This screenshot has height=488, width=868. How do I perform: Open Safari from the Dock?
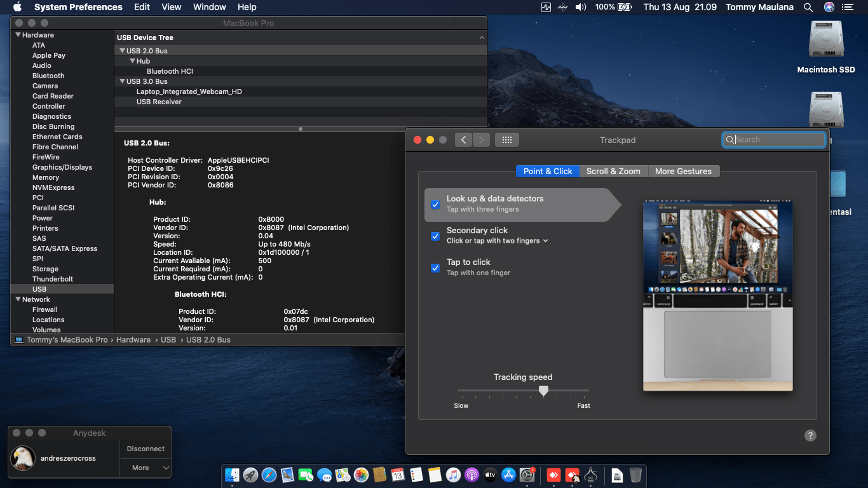tap(269, 475)
